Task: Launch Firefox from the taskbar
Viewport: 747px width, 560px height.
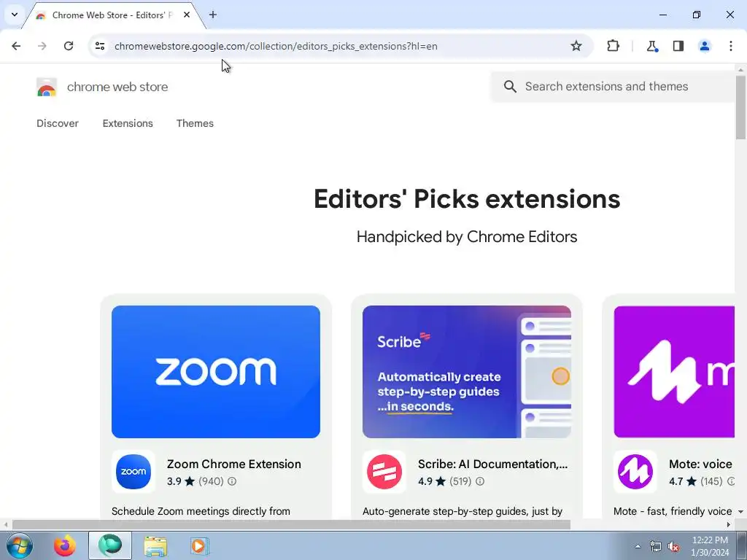Action: click(x=65, y=545)
